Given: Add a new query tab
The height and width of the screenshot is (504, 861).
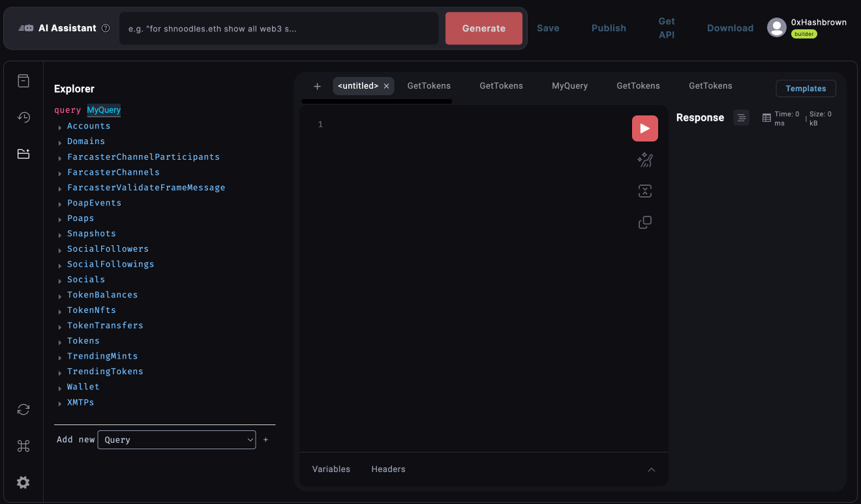Looking at the screenshot, I should tap(318, 86).
